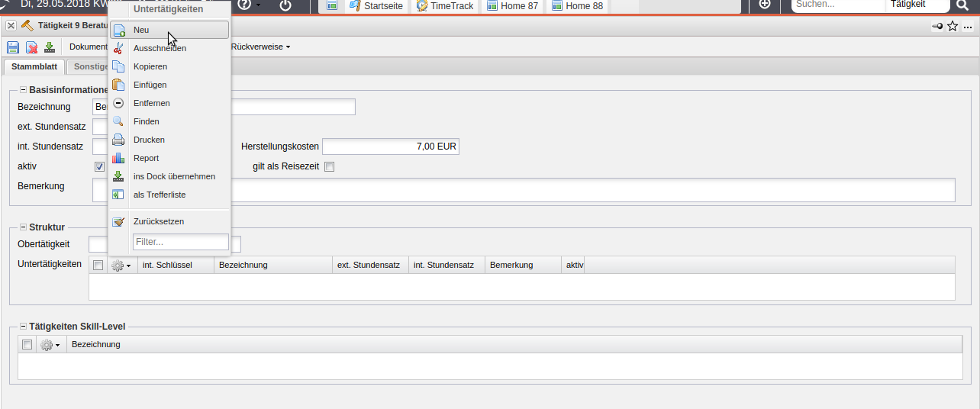Open the help question mark icon
The height and width of the screenshot is (409, 980).
244,5
